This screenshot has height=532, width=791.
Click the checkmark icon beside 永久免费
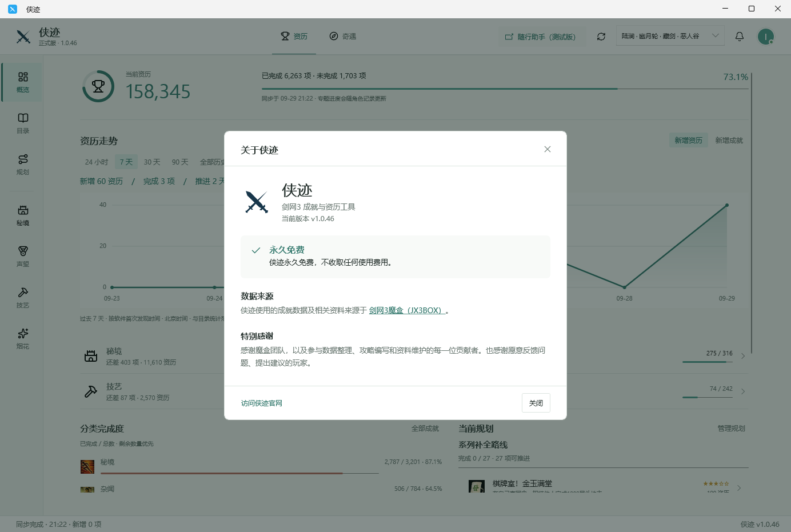pos(256,250)
